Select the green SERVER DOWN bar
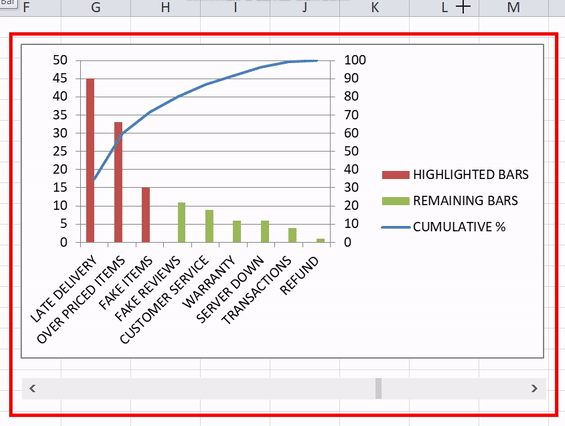This screenshot has width=565, height=426. tap(265, 231)
